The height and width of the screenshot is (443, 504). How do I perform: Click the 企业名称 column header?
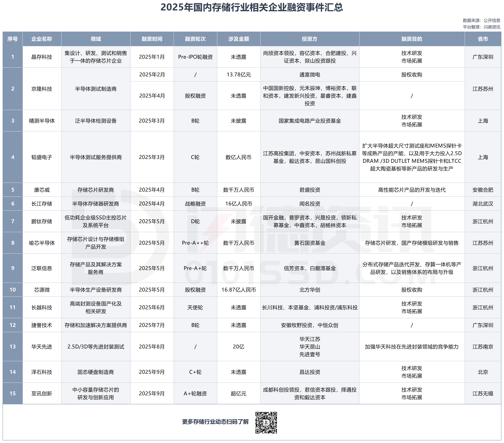(42, 39)
